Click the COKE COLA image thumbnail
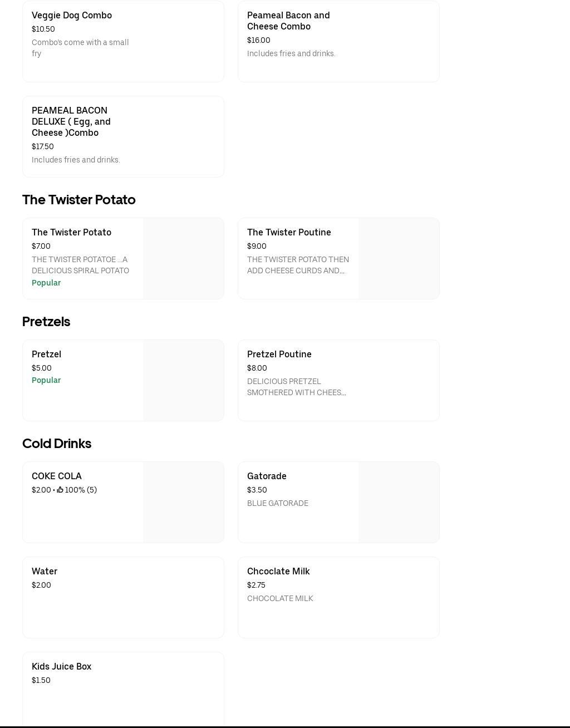The image size is (570, 728). [x=183, y=502]
